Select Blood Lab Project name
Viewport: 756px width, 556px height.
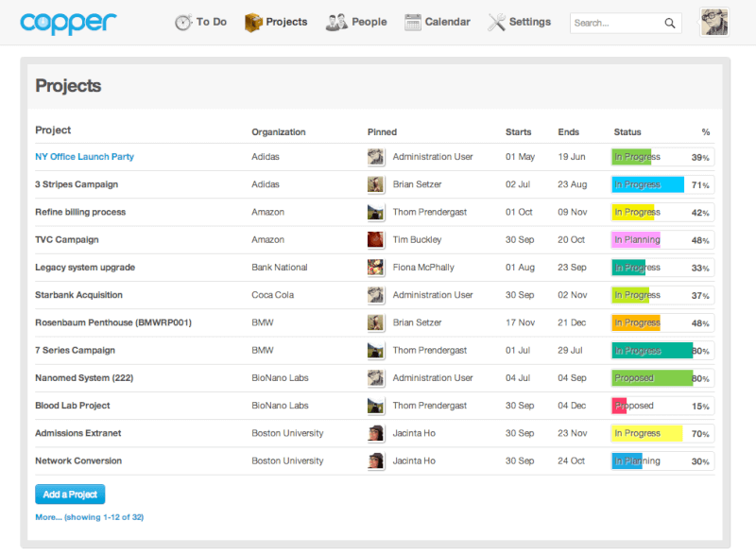tap(73, 406)
